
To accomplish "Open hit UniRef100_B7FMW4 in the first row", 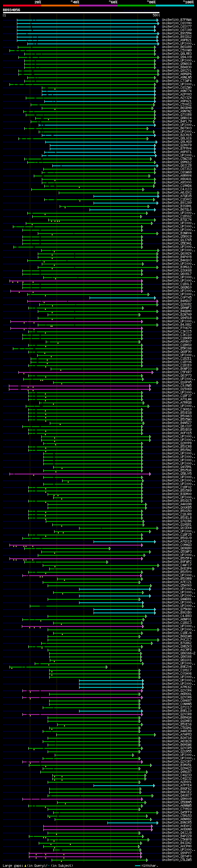I will point(177,20).
